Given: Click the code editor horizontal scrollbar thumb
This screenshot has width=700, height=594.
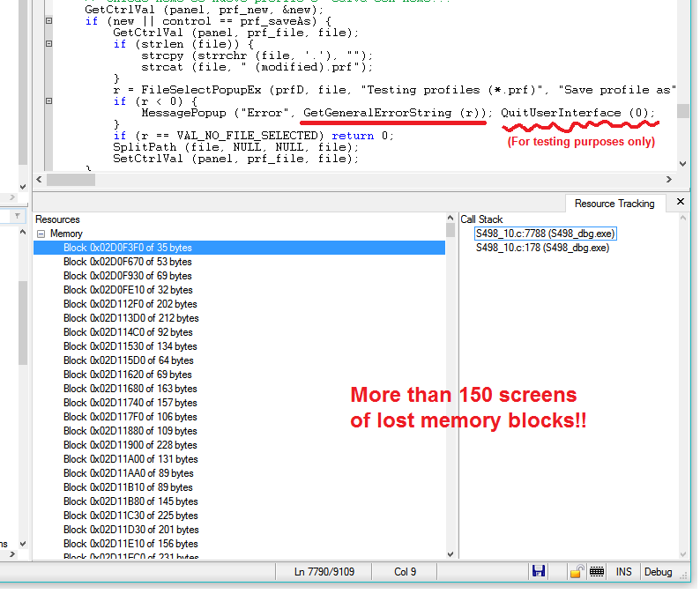Looking at the screenshot, I should click(71, 181).
